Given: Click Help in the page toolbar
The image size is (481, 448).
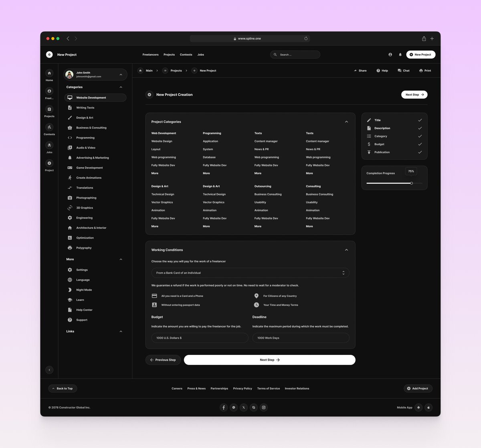Looking at the screenshot, I should pyautogui.click(x=382, y=71).
